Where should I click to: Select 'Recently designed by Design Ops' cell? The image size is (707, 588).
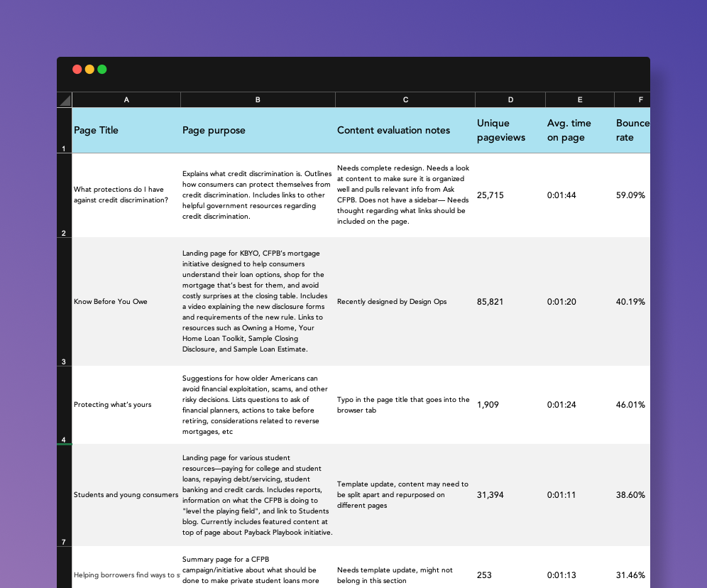pyautogui.click(x=405, y=302)
